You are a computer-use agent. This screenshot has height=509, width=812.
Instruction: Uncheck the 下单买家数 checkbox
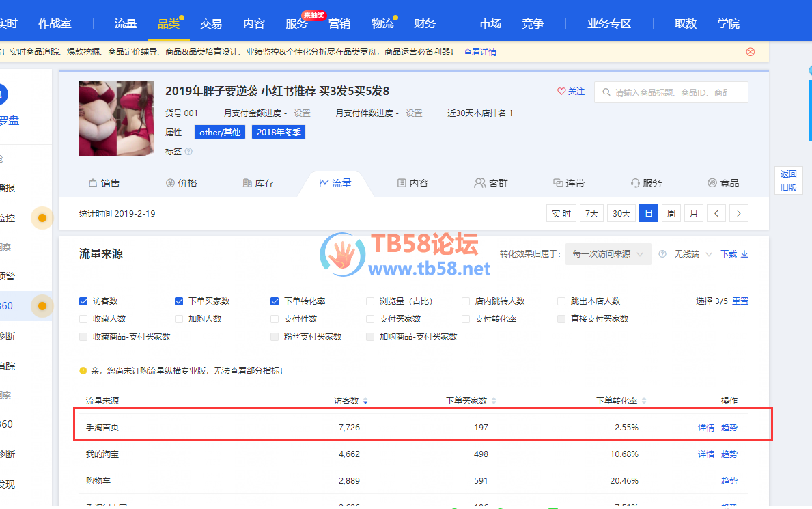tap(179, 301)
